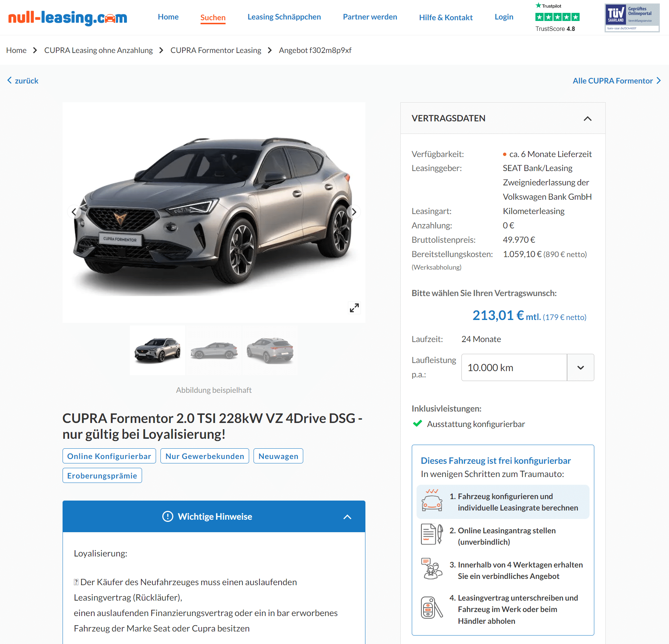Viewport: 669px width, 644px height.
Task: Open Alle CUPRA Formentor link
Action: (x=612, y=81)
